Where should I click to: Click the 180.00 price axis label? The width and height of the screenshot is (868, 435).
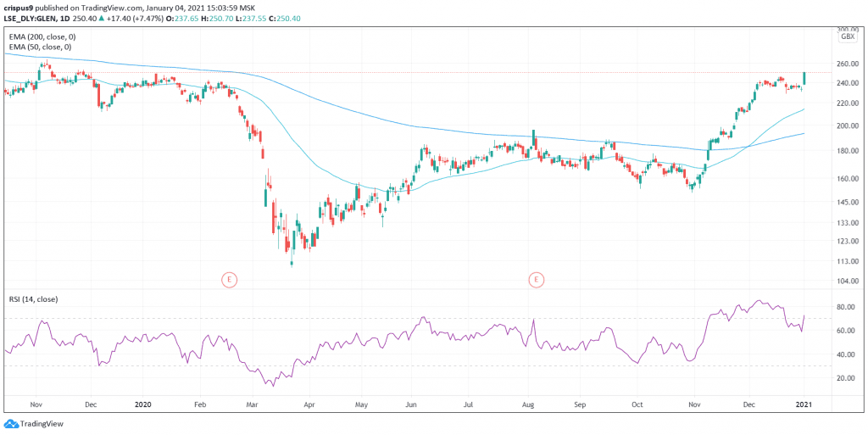(x=848, y=151)
